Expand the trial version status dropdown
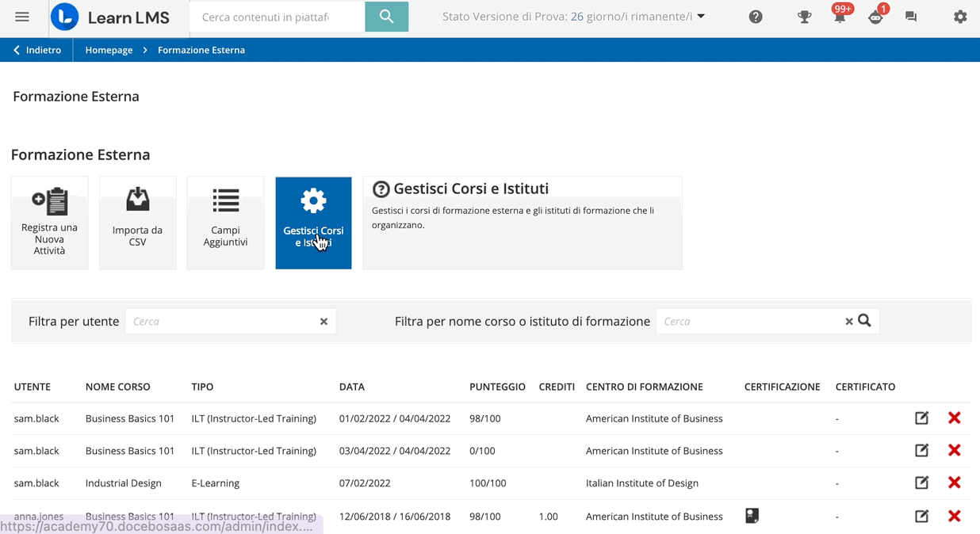Viewport: 980px width, 534px height. pos(701,17)
